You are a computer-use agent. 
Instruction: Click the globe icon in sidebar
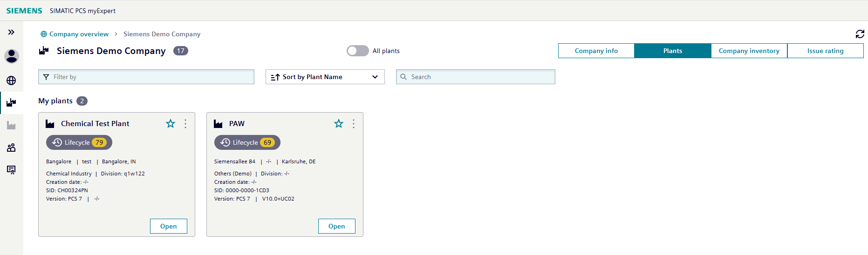[x=11, y=81]
